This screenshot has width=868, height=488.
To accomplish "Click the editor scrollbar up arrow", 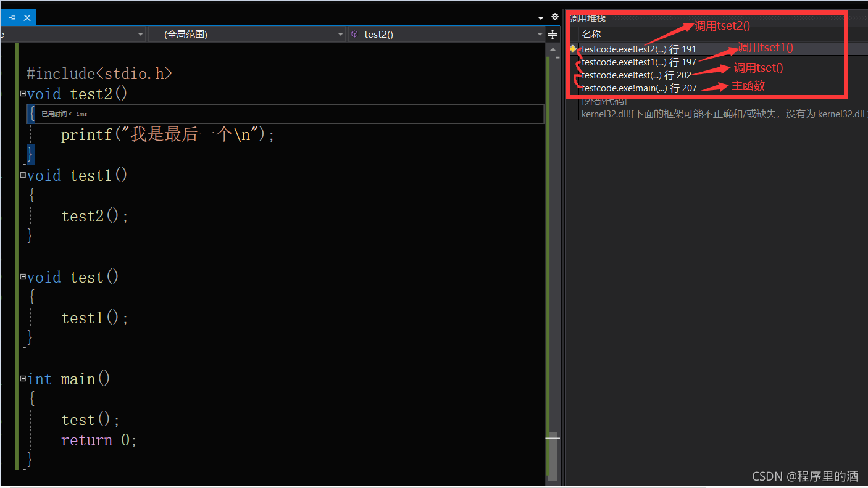I will (553, 49).
